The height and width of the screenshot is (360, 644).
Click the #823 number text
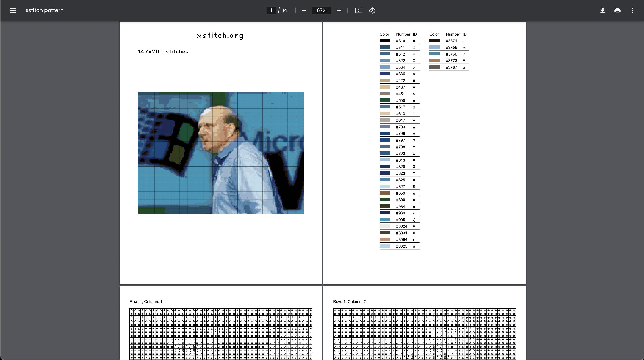(x=401, y=173)
